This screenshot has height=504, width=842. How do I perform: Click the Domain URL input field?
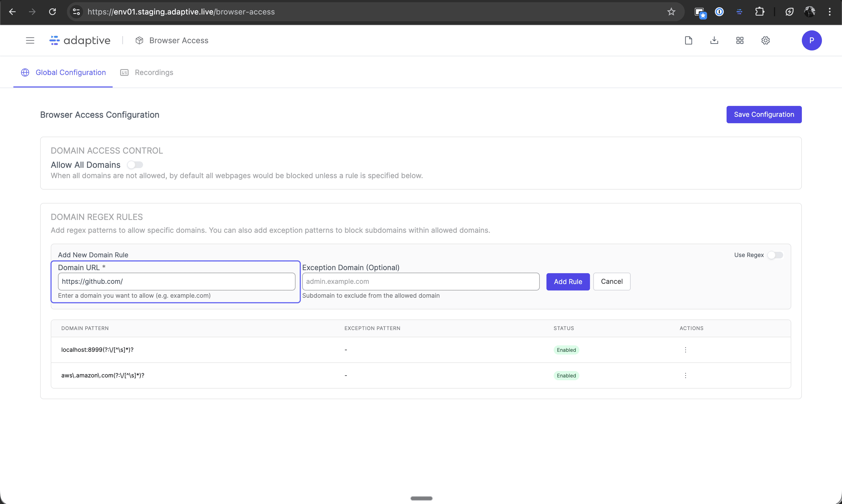[x=176, y=282]
